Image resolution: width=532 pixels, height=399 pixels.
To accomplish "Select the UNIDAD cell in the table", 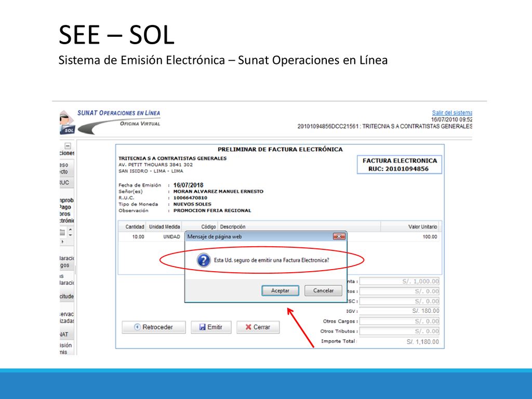I will (171, 237).
